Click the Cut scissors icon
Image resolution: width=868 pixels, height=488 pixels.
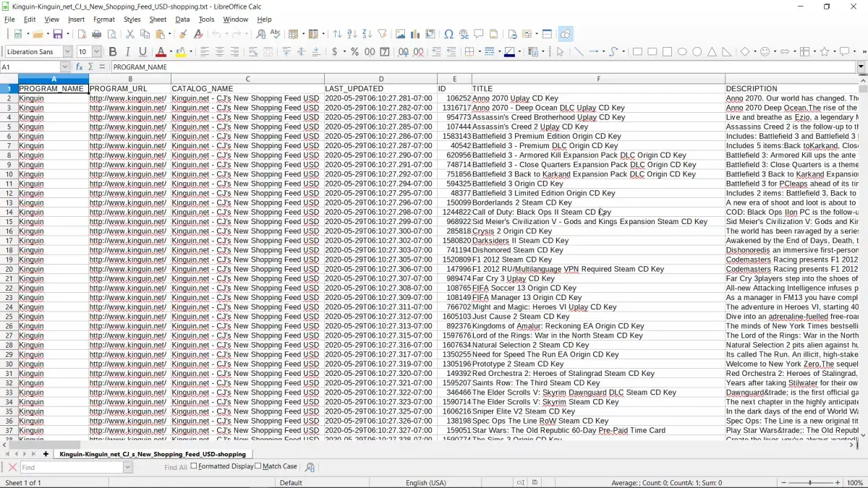point(129,34)
